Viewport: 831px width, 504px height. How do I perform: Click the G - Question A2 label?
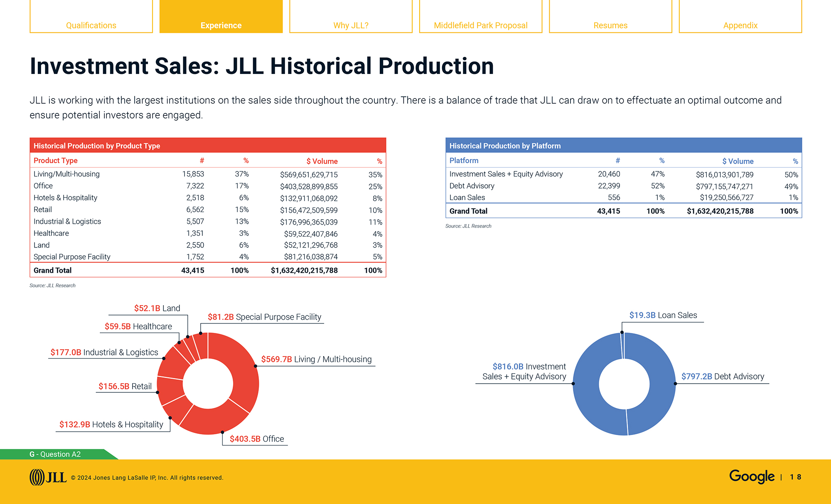[x=54, y=454]
